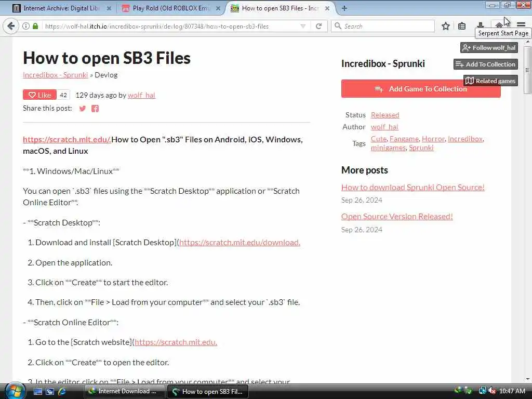Close the How to open SB3 Files tab
Screen dimensions: 532x399
tap(327, 8)
